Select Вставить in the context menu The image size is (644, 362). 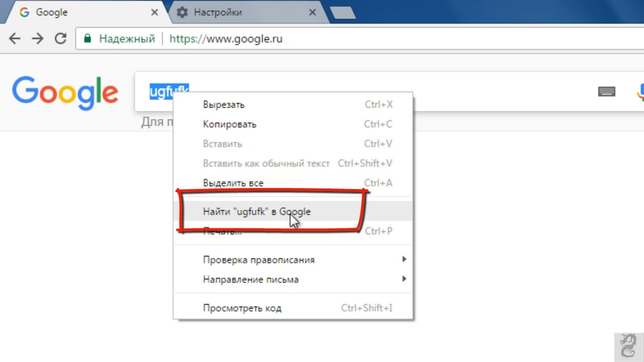(293, 144)
